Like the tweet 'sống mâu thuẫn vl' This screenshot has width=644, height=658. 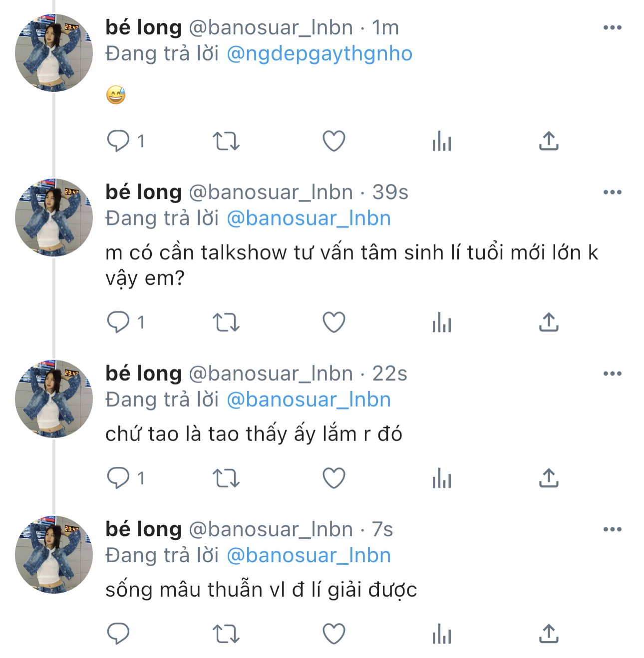(x=334, y=634)
